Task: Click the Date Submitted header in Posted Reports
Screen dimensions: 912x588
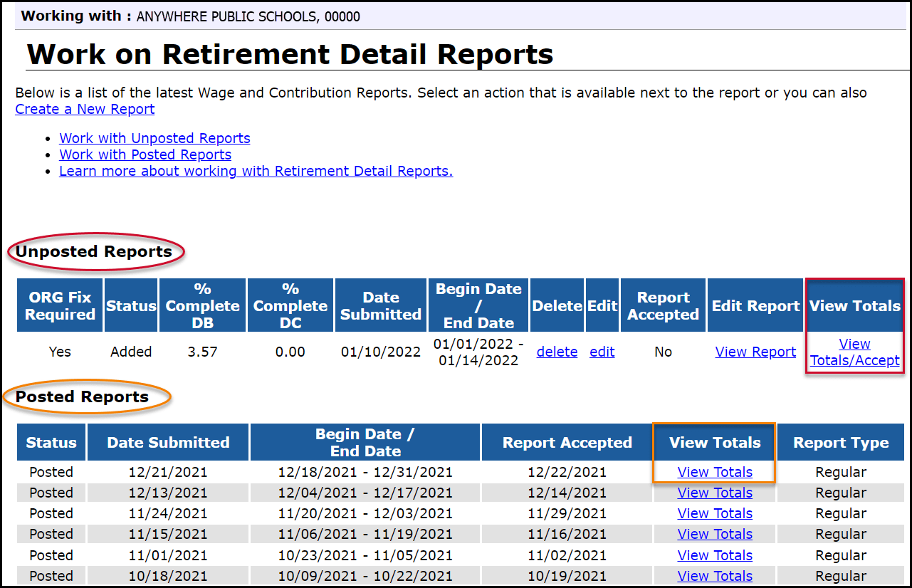Action: [x=168, y=443]
